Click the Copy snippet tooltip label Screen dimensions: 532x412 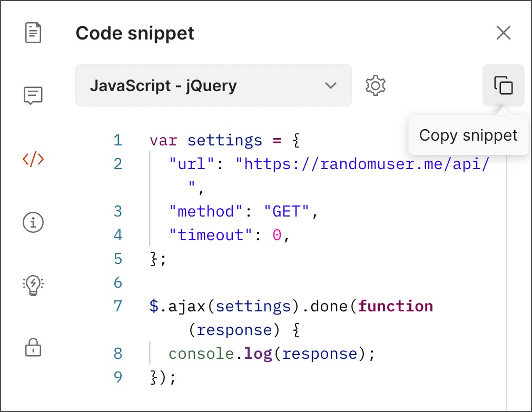click(x=468, y=135)
